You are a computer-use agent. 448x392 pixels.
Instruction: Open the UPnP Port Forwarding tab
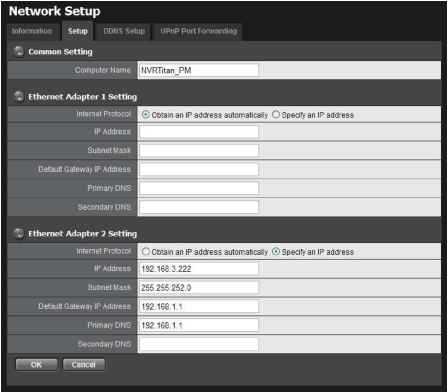(x=199, y=31)
